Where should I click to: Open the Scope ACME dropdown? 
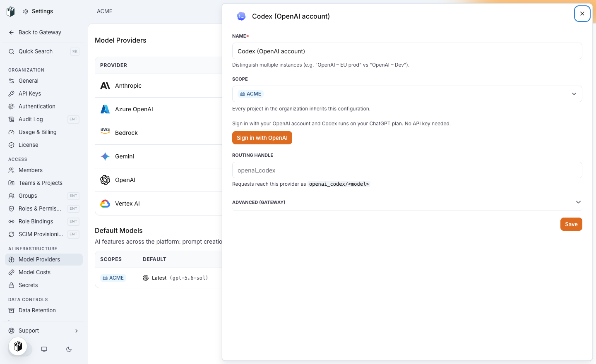pos(407,94)
